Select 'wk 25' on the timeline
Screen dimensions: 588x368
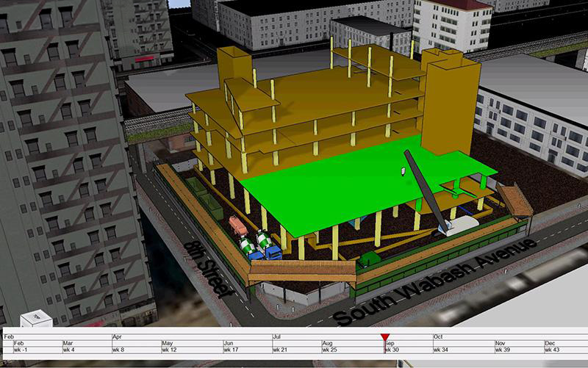coord(329,350)
